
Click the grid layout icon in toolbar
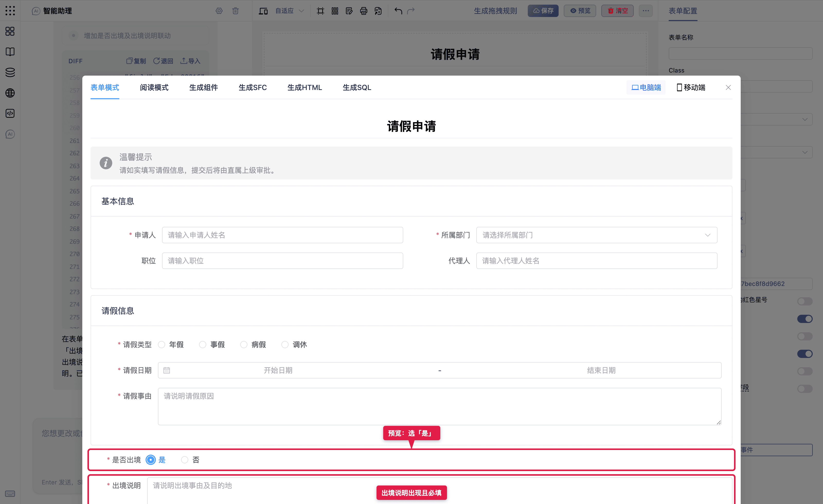(x=335, y=11)
